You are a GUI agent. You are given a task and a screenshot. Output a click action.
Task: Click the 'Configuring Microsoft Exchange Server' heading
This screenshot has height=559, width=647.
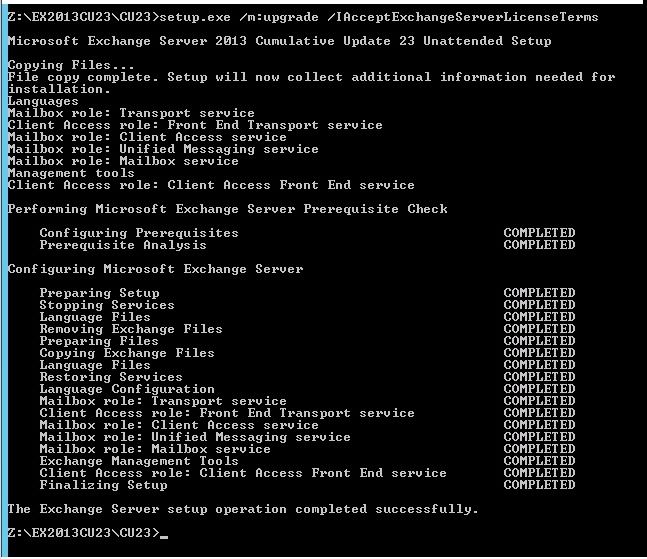pos(155,269)
